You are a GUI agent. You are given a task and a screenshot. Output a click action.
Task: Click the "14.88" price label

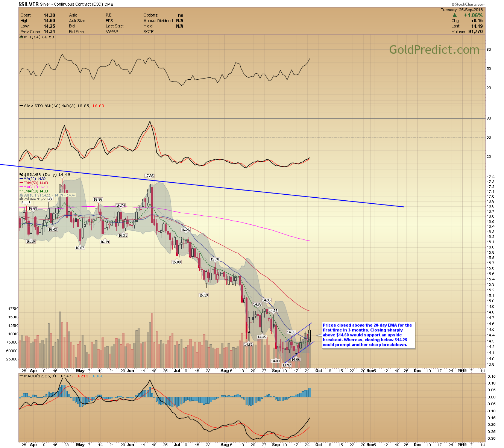click(257, 304)
